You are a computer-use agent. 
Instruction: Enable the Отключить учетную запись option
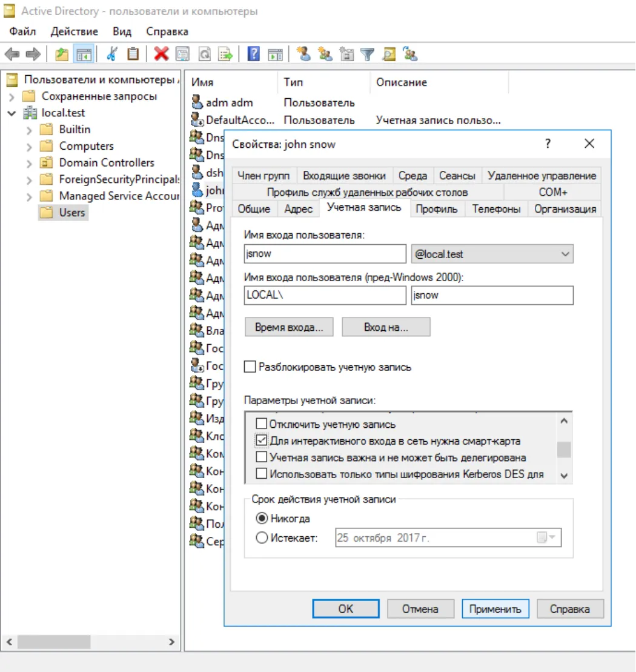coord(261,424)
